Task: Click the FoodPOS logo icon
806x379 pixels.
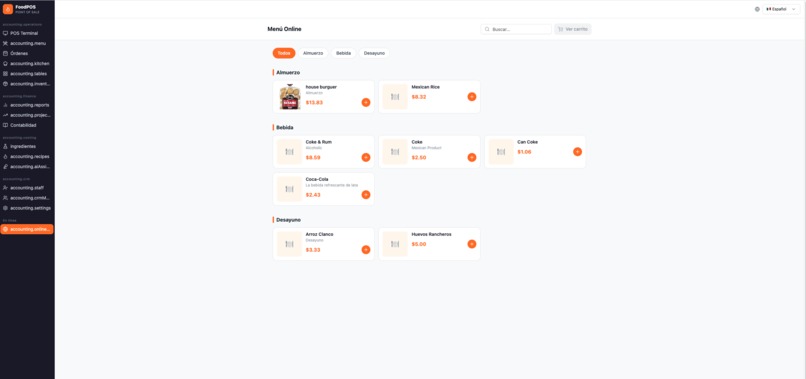Action: tap(8, 9)
